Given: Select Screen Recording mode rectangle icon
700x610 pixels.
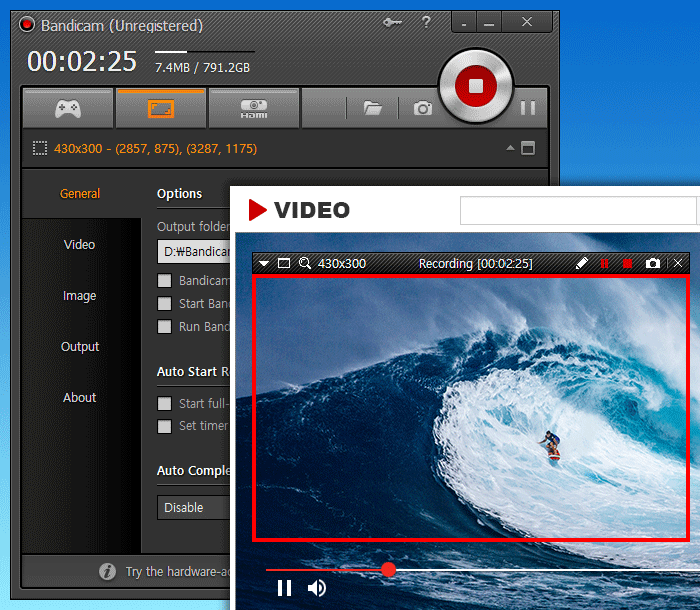Looking at the screenshot, I should [x=161, y=109].
